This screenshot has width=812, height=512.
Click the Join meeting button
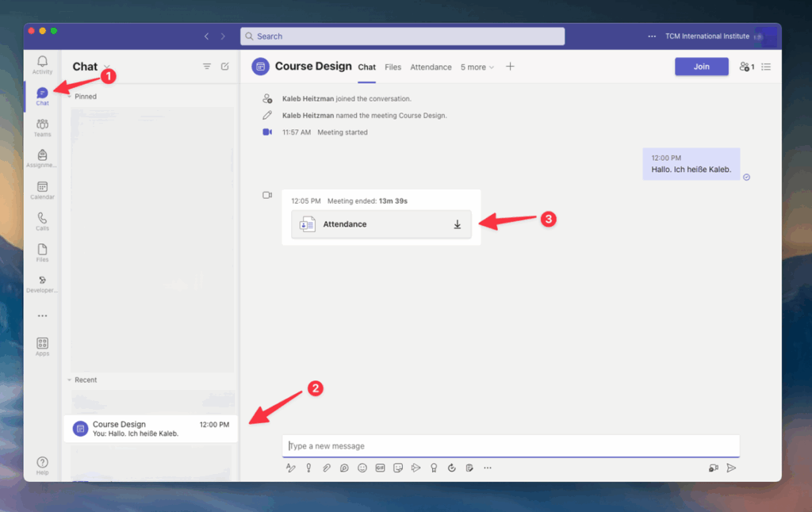pyautogui.click(x=701, y=67)
